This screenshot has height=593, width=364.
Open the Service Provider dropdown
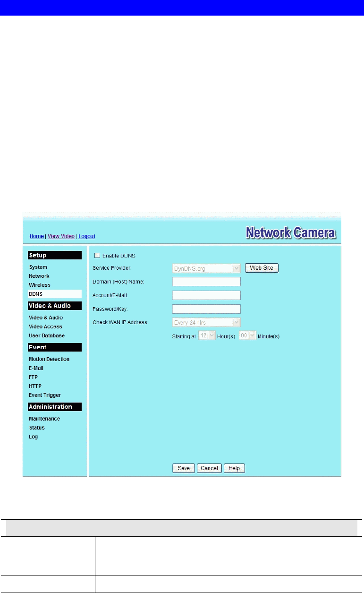[206, 268]
